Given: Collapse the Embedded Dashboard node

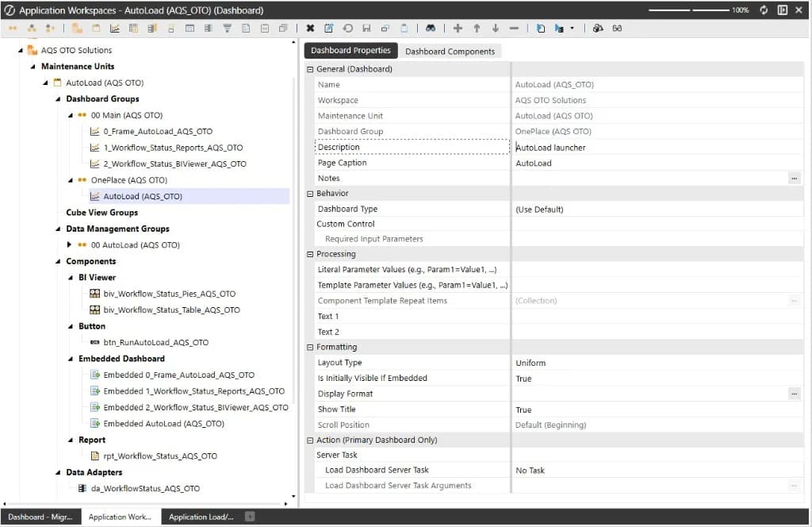Looking at the screenshot, I should [71, 359].
